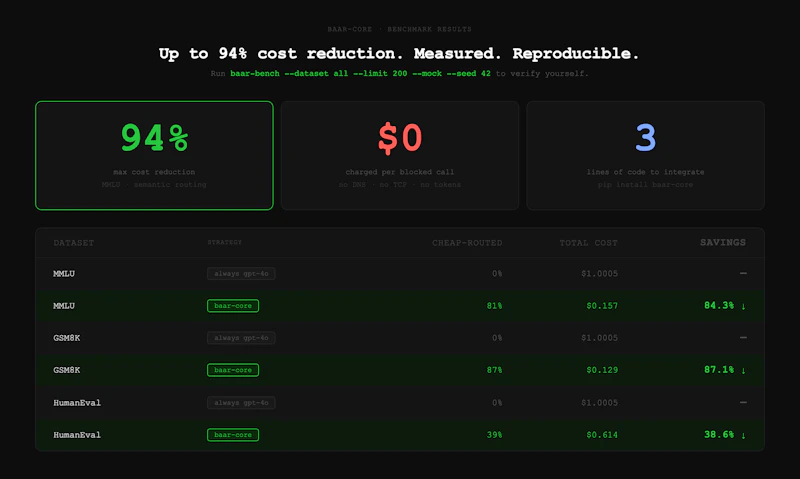Click the STRATEGY column header
The height and width of the screenshot is (479, 800).
click(x=224, y=242)
